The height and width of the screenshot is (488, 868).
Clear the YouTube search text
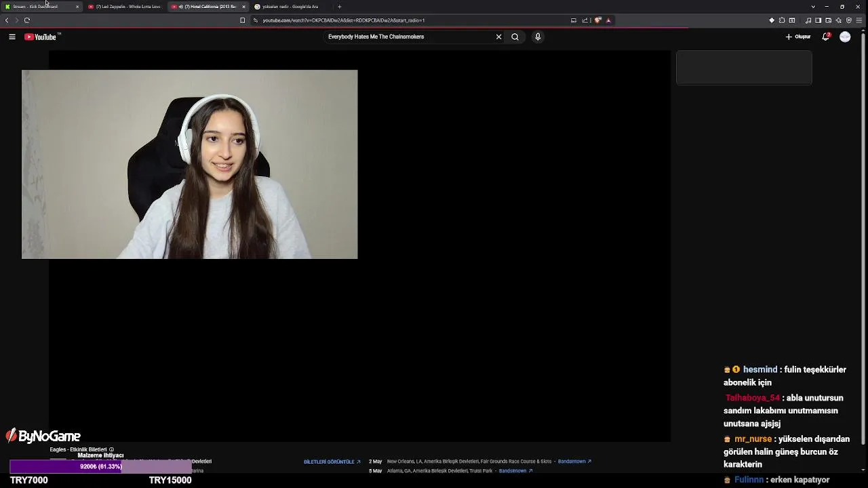coord(498,37)
